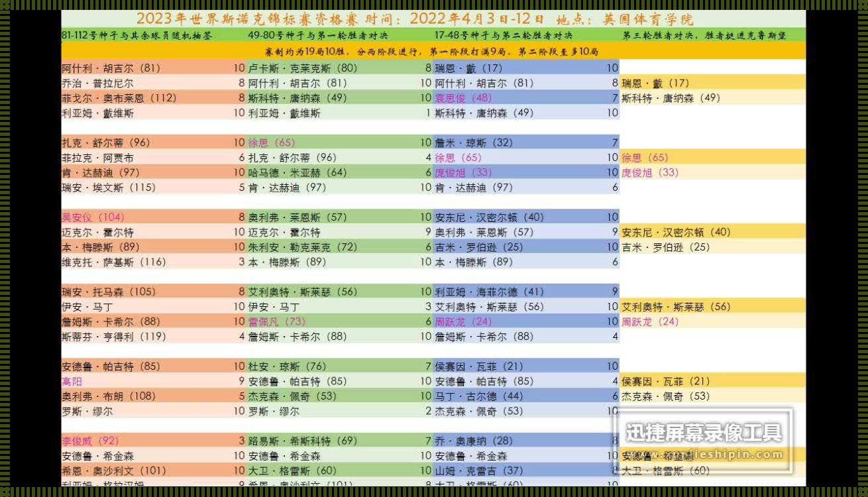Click the cell 路易斯·希斯科特 (69)

[303, 441]
